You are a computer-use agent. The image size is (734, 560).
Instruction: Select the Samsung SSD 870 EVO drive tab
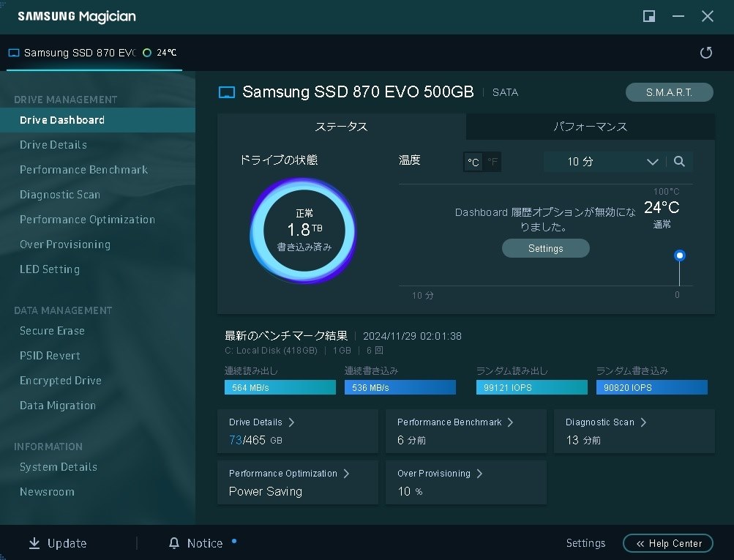[94, 53]
